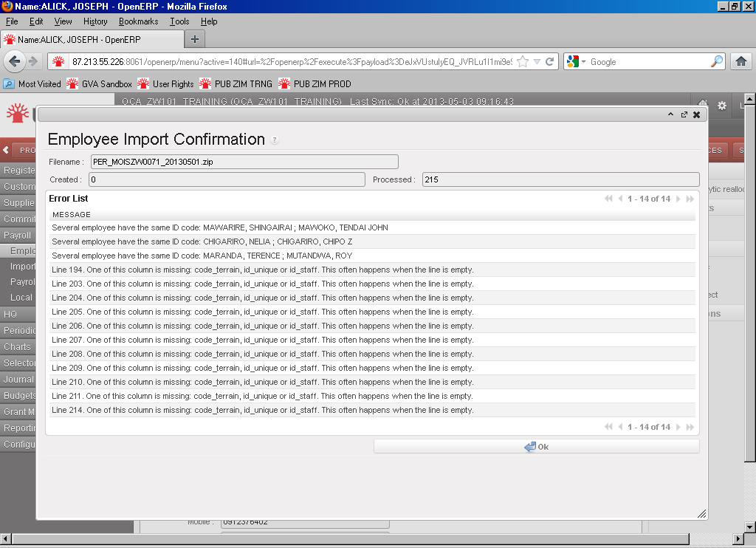Screen dimensions: 756x548
Task: Open Firefox home page icon
Action: coord(740,62)
